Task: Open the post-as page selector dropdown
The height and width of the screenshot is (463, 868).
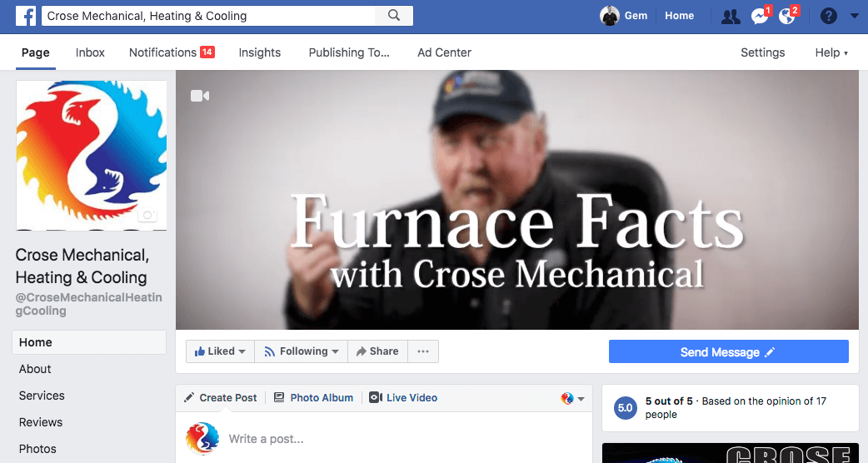Action: (572, 398)
